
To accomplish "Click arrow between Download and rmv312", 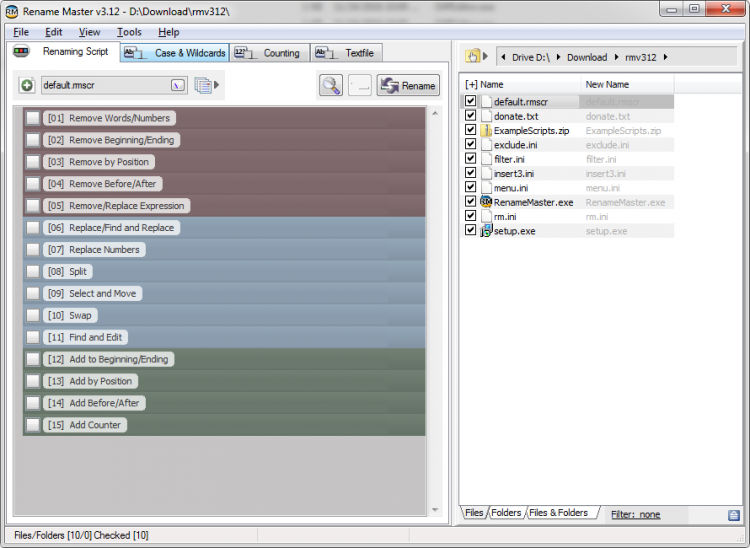I will [617, 57].
